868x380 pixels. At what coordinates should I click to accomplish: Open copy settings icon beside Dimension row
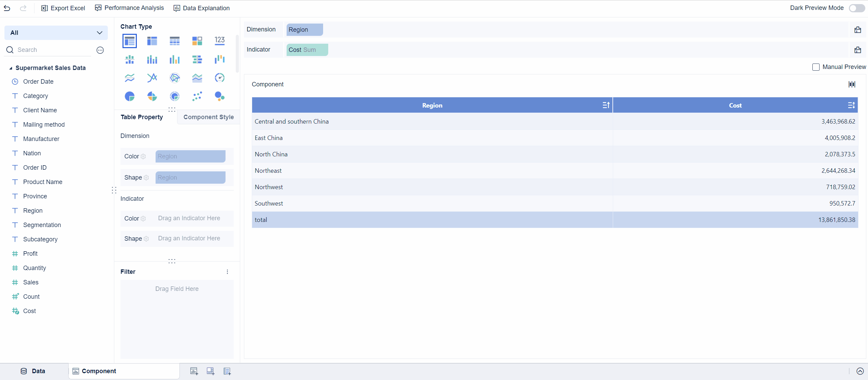click(858, 29)
